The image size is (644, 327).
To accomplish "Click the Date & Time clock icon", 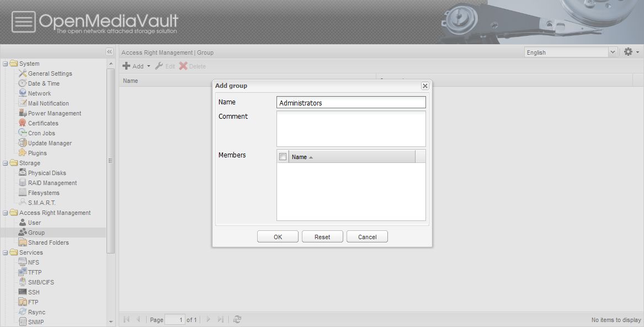I will [x=23, y=83].
